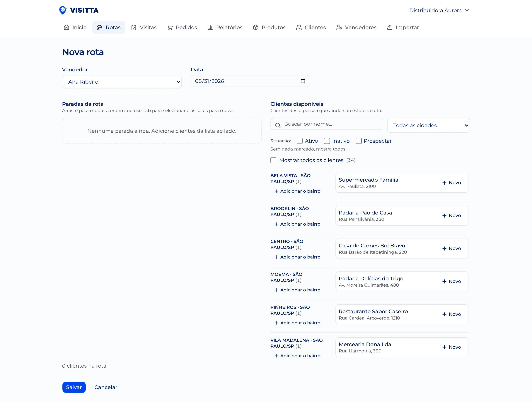This screenshot has height=402, width=532.
Task: Click the Cancelar link
Action: click(106, 387)
